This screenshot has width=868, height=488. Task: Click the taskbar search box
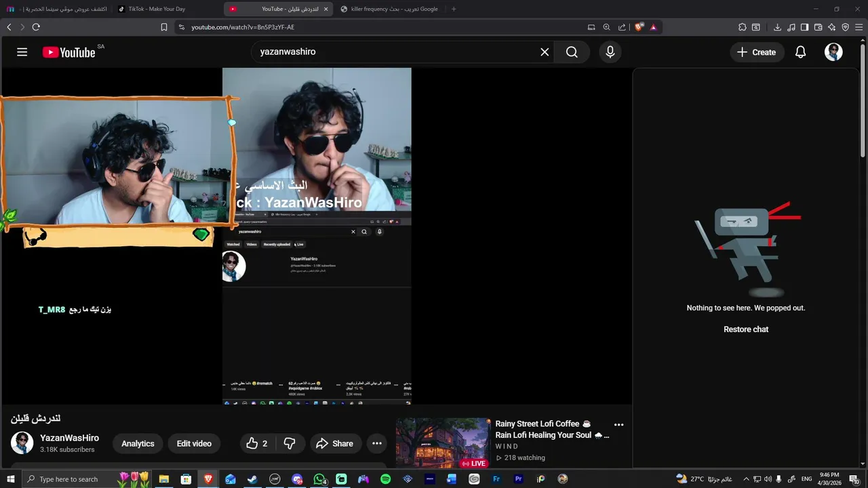87,479
